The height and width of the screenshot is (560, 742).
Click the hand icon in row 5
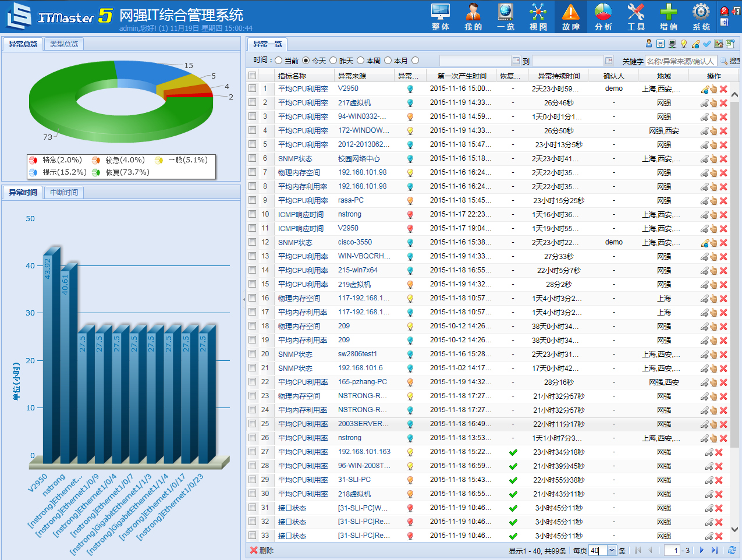713,145
